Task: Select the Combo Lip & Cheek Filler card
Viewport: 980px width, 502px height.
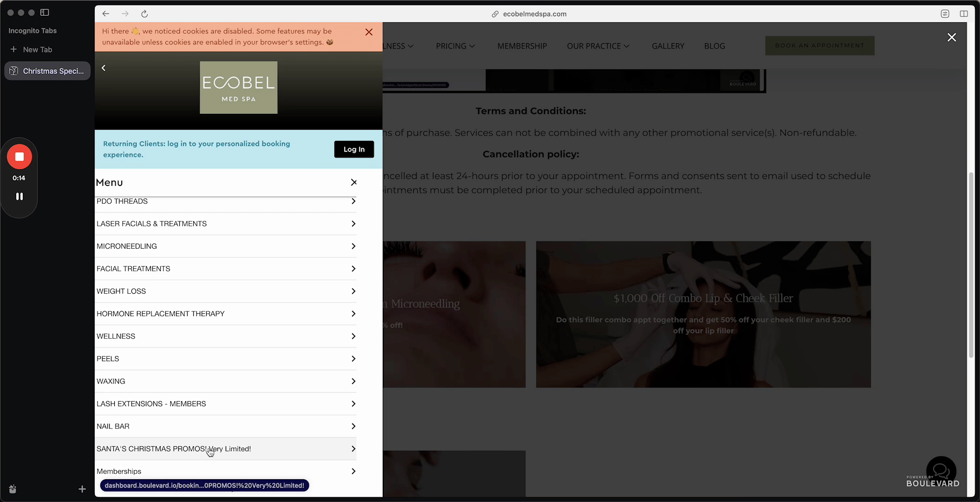Action: 703,314
